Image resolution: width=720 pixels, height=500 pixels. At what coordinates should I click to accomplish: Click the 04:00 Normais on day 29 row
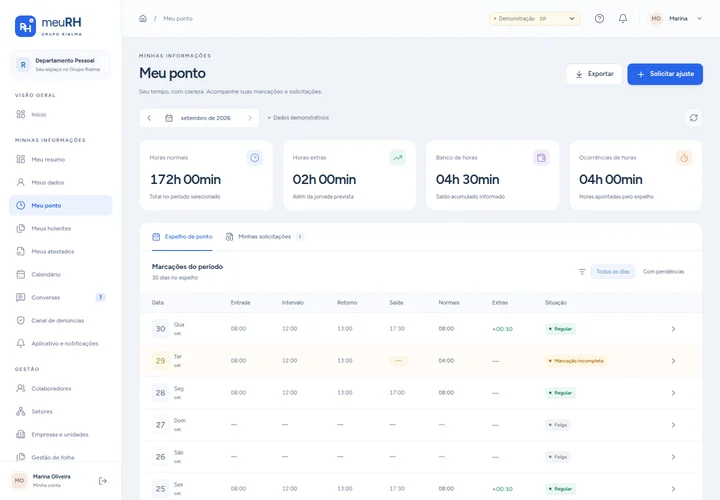(446, 361)
